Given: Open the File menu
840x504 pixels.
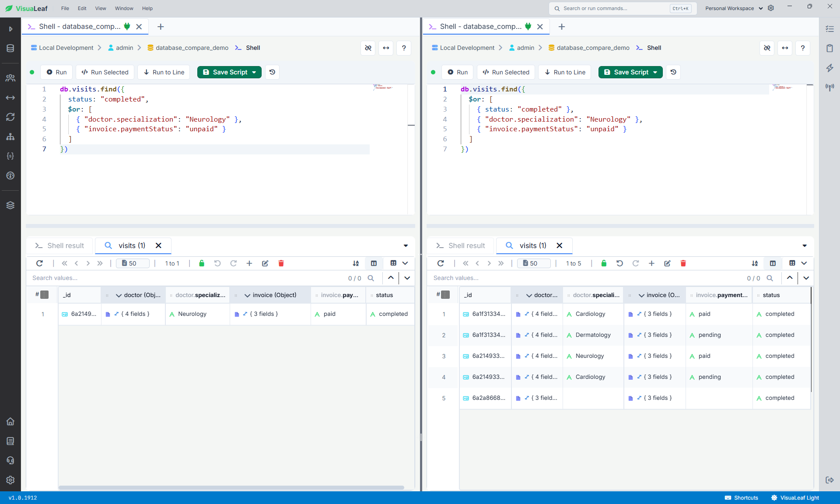Looking at the screenshot, I should (65, 8).
